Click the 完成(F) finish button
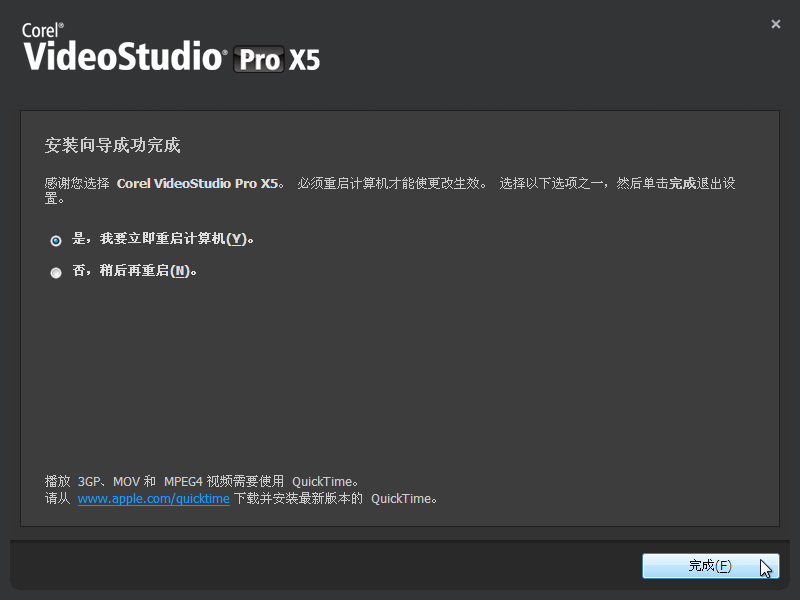800x600 pixels. (710, 566)
